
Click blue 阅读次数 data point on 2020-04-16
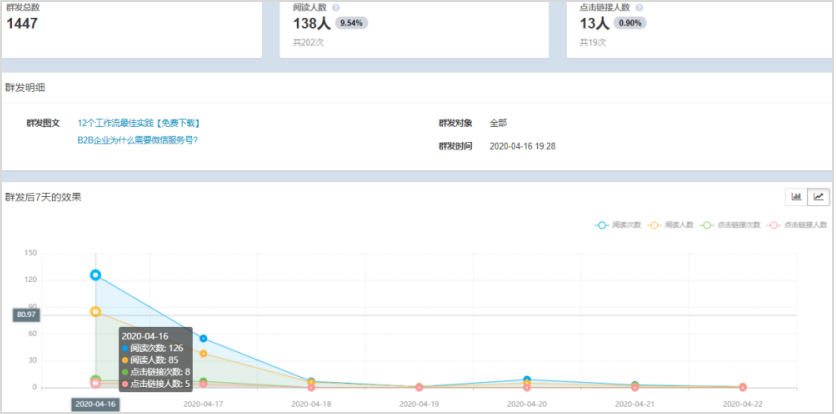pos(96,274)
